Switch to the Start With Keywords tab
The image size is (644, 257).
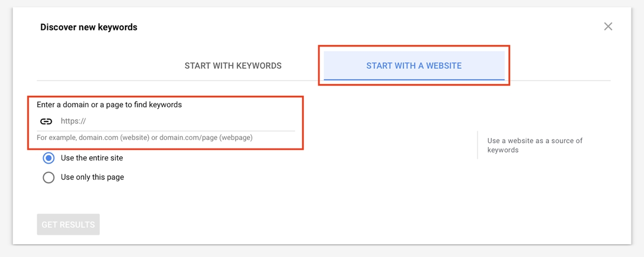[x=233, y=65]
